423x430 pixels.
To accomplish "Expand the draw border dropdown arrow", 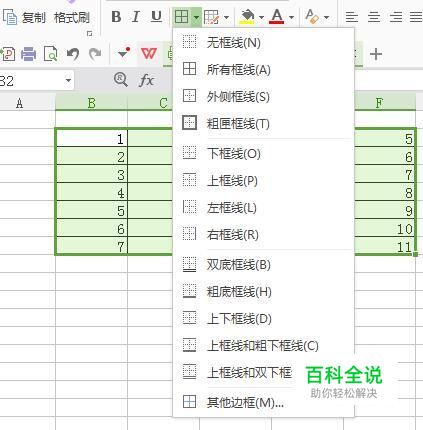I will pos(227,17).
